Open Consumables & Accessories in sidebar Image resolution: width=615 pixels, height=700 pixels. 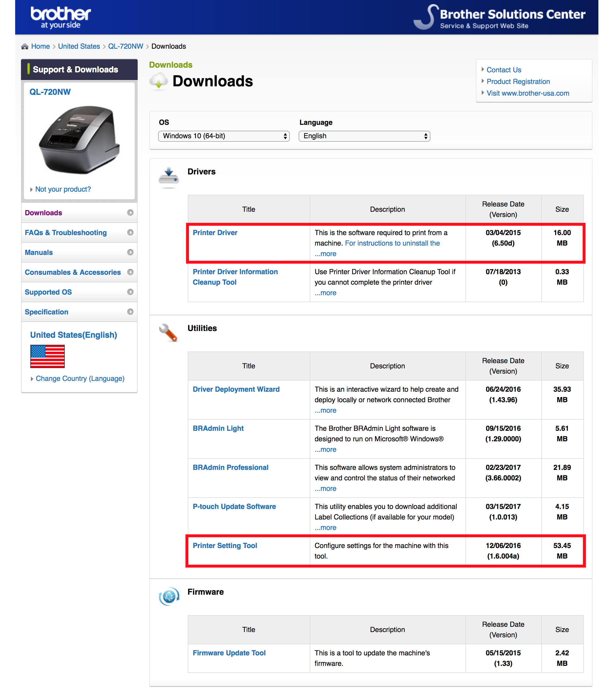79,272
